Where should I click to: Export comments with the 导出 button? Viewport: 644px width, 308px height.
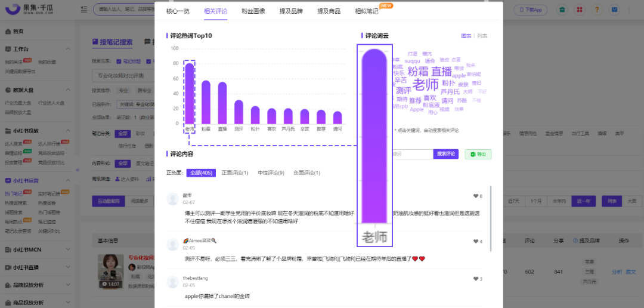478,154
